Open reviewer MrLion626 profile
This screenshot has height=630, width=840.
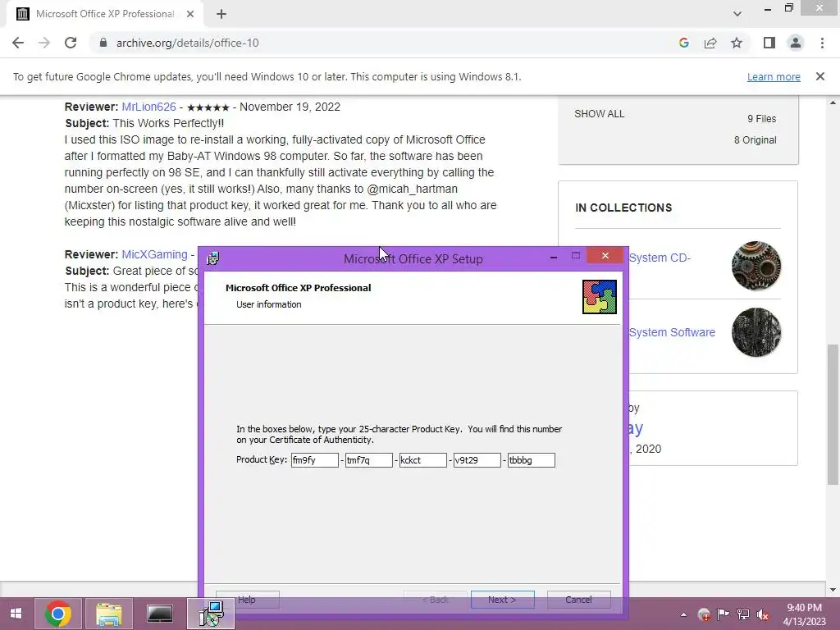coord(148,107)
